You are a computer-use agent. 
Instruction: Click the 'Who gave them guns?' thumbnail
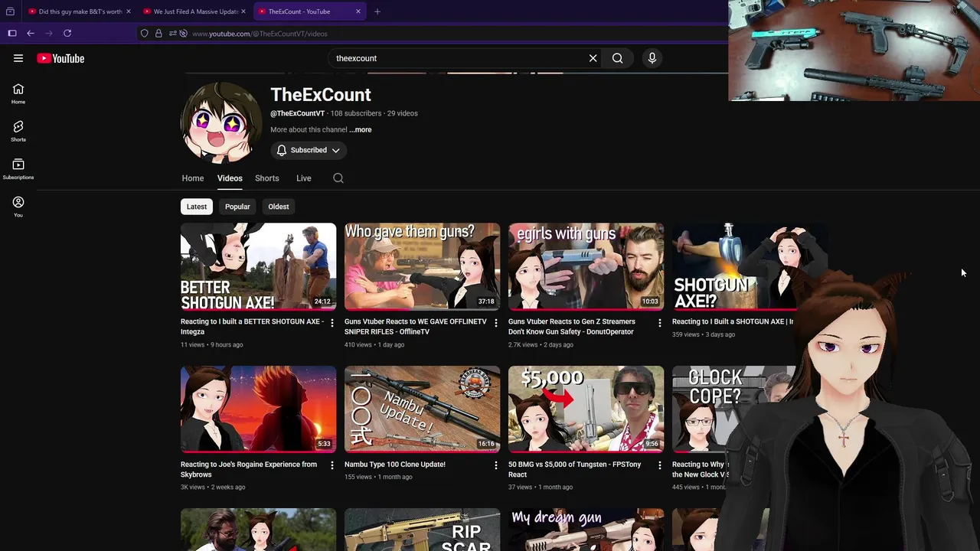[x=422, y=266]
